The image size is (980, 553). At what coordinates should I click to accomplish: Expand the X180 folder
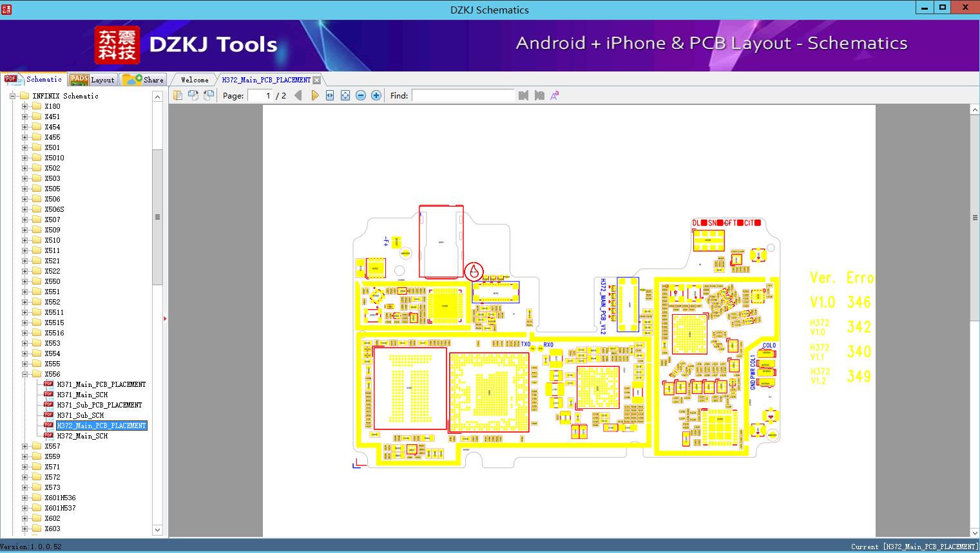tap(24, 106)
